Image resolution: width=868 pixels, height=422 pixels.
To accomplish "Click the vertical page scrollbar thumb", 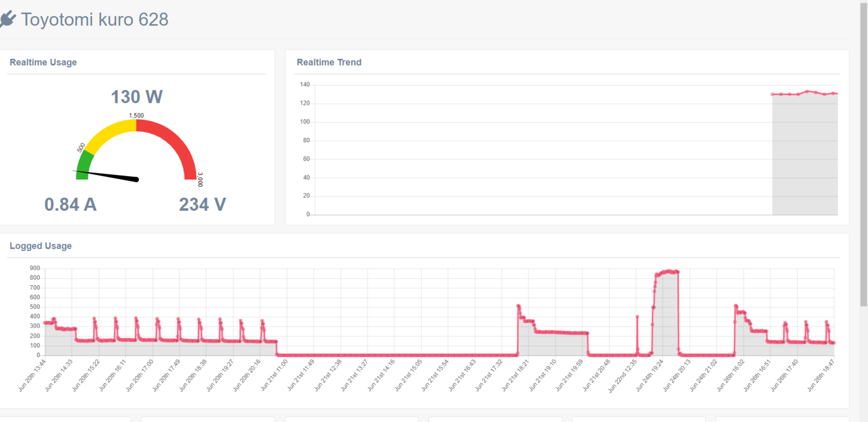I will (x=864, y=155).
